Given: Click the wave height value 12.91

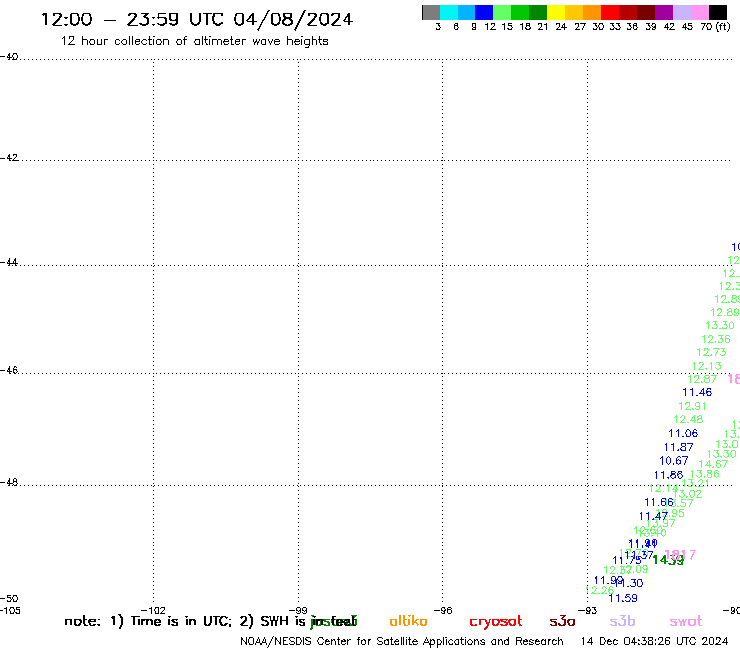Looking at the screenshot, I should click(692, 406).
